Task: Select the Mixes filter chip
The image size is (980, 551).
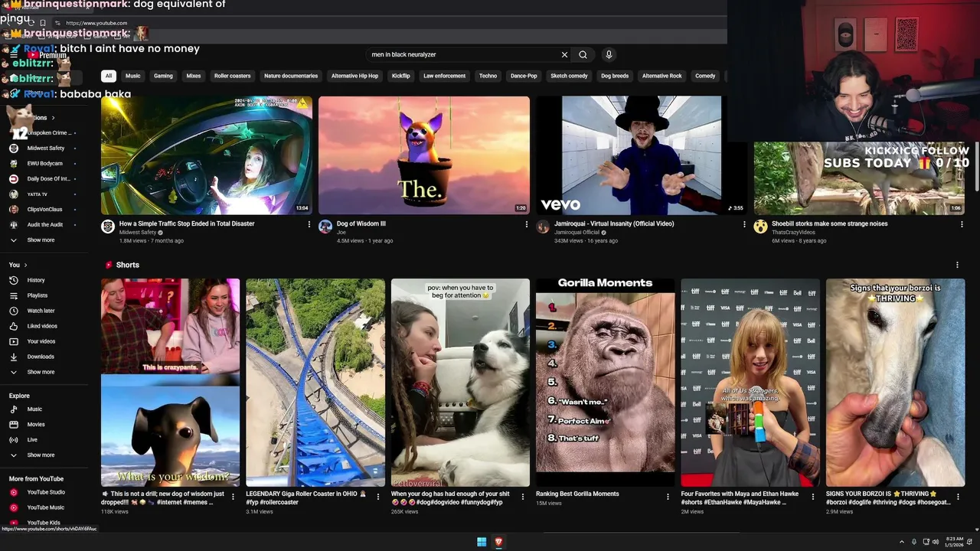Action: coord(194,76)
